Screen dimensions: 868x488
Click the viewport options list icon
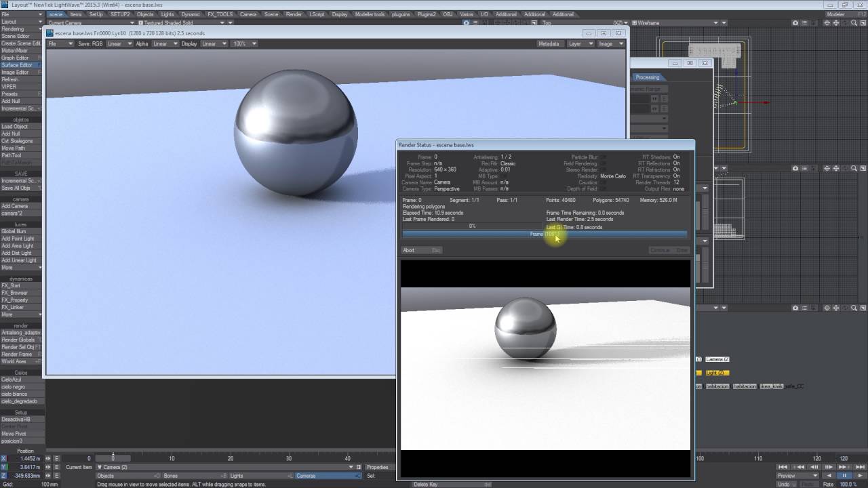pyautogui.click(x=805, y=23)
